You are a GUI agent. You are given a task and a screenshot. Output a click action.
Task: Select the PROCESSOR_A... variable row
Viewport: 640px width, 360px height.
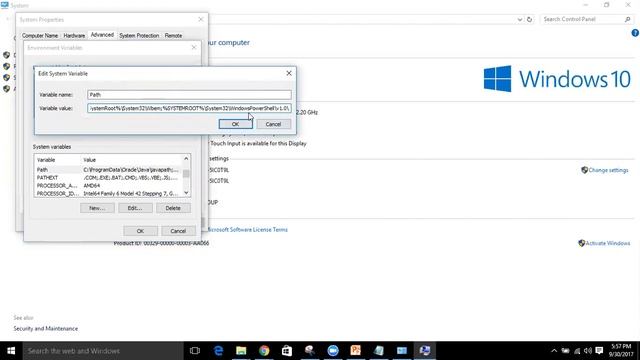(108, 185)
